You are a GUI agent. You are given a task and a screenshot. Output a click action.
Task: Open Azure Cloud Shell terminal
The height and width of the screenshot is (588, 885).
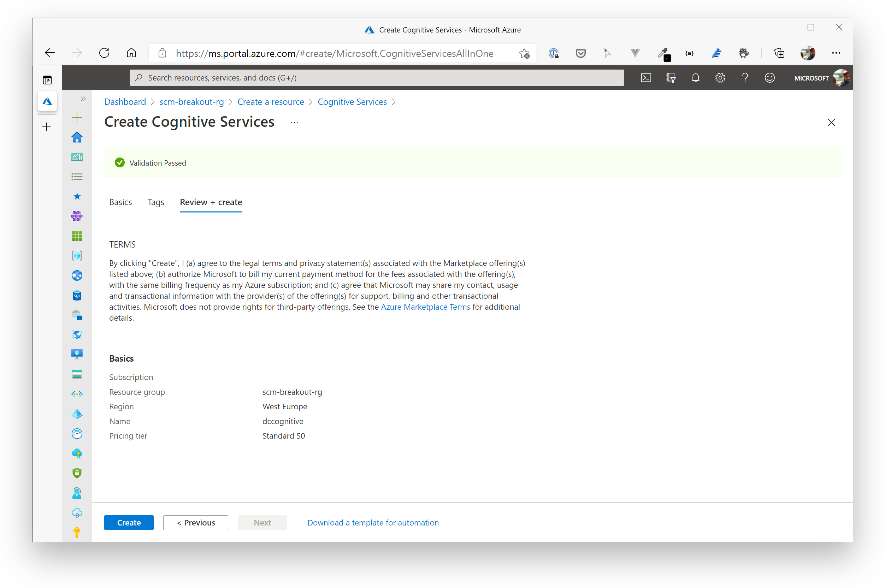point(646,78)
